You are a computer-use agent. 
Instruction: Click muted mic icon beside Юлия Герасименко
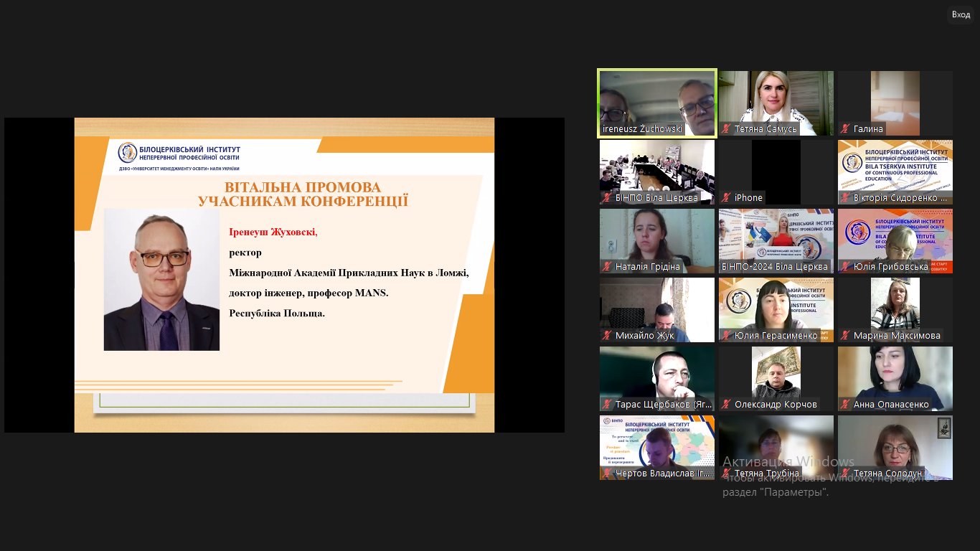(727, 336)
